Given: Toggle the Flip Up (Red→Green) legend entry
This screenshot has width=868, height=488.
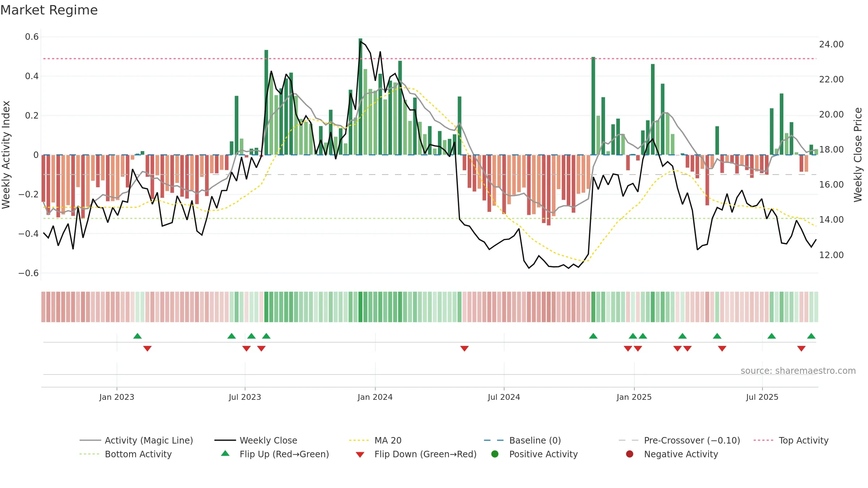Looking at the screenshot, I should 275,454.
